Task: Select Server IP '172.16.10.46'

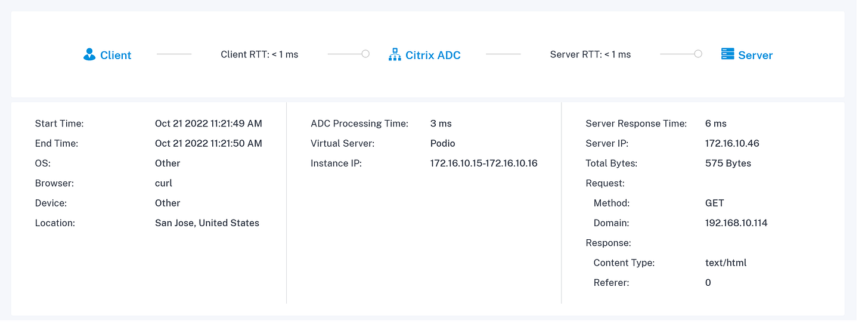Action: click(x=732, y=143)
